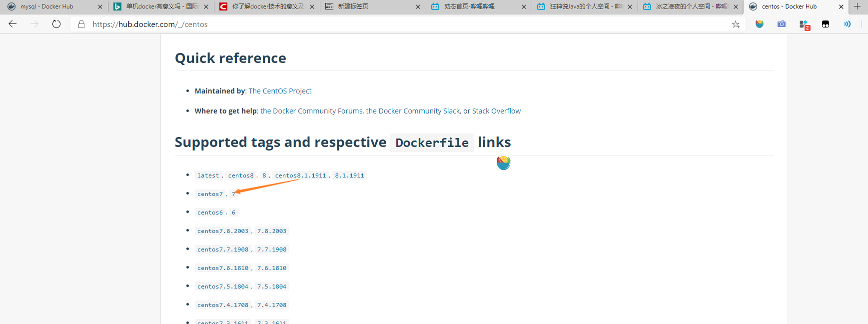Click the forward navigation arrow

34,24
